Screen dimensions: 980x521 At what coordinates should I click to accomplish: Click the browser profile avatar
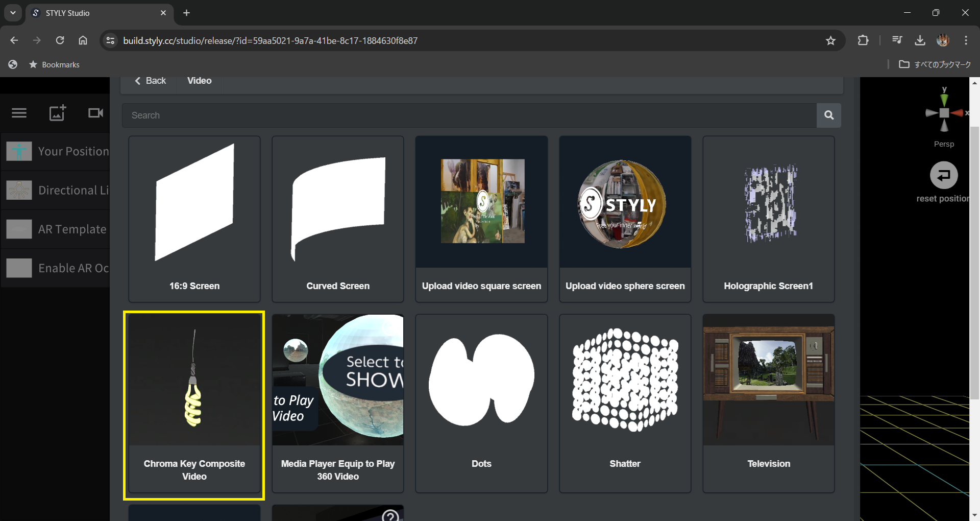click(x=943, y=40)
